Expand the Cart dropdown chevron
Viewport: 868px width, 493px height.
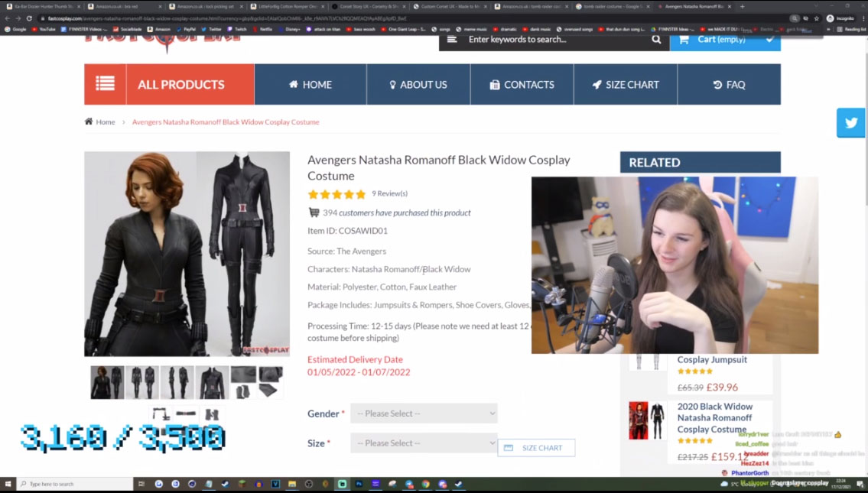(769, 39)
